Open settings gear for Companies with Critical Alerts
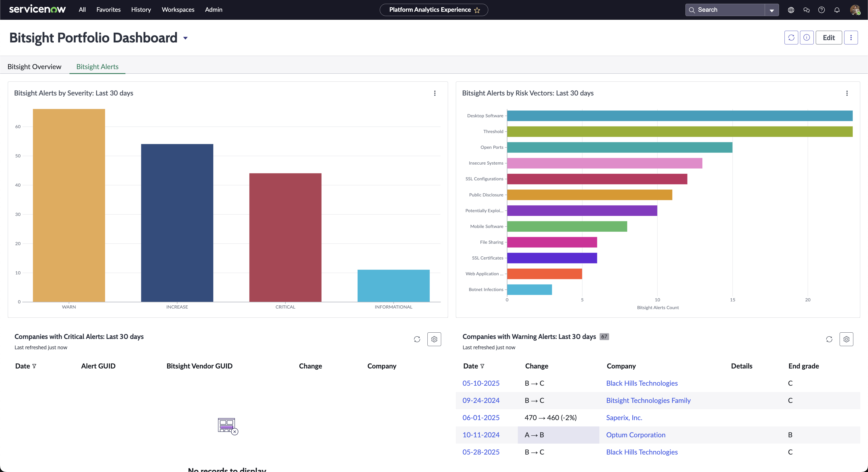Image resolution: width=868 pixels, height=472 pixels. tap(434, 339)
